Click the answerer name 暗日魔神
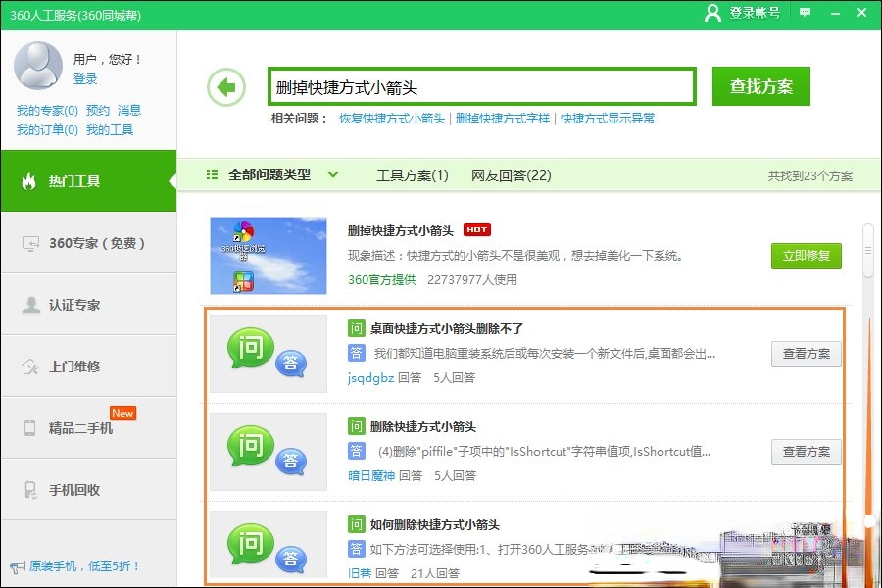The image size is (882, 588). pos(371,475)
